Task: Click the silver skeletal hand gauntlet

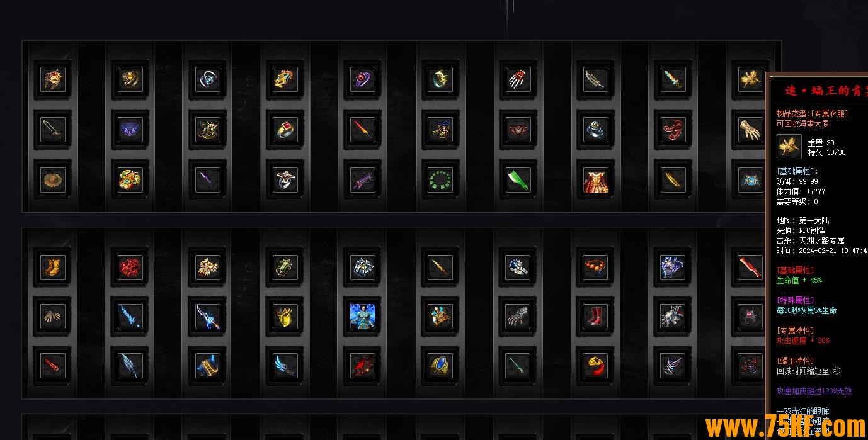Action: tap(518, 316)
